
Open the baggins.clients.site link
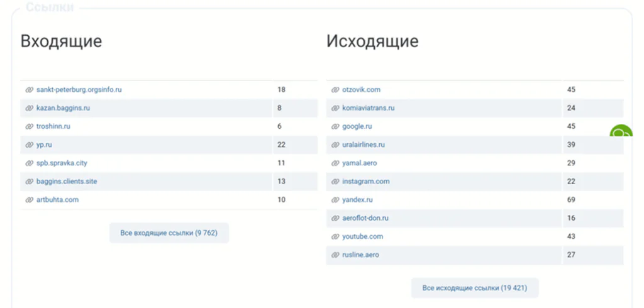(x=67, y=182)
